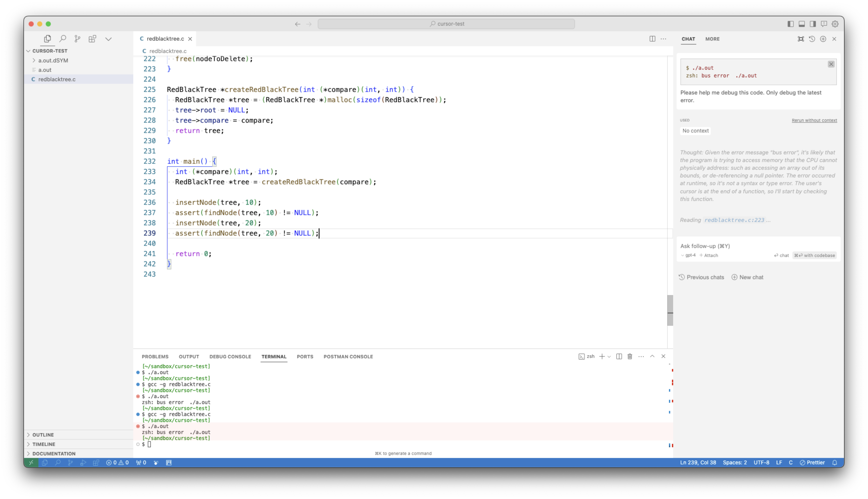Open editor more actions menu
Viewport: 868px width, 499px height.
click(663, 39)
